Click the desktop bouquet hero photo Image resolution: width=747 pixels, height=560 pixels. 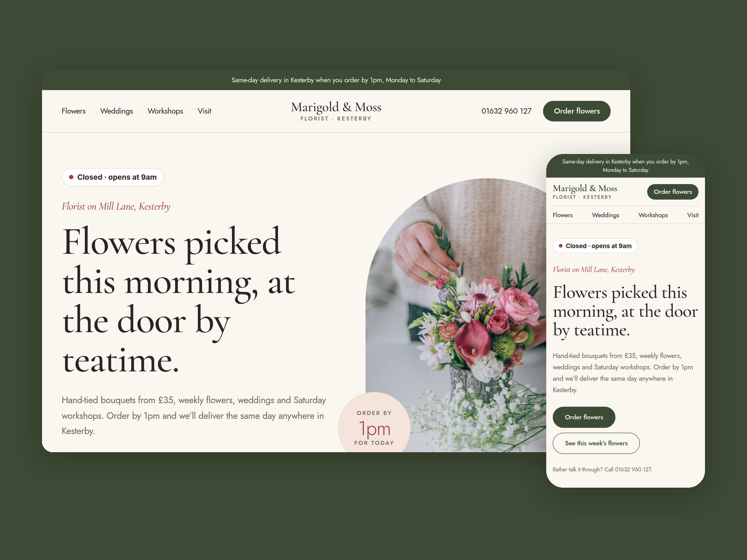(x=456, y=315)
